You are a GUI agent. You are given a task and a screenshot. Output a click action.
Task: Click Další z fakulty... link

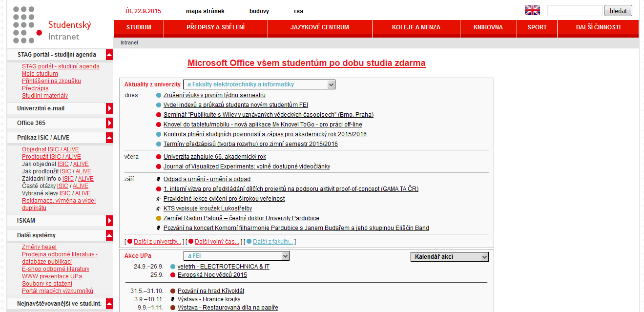click(x=273, y=242)
